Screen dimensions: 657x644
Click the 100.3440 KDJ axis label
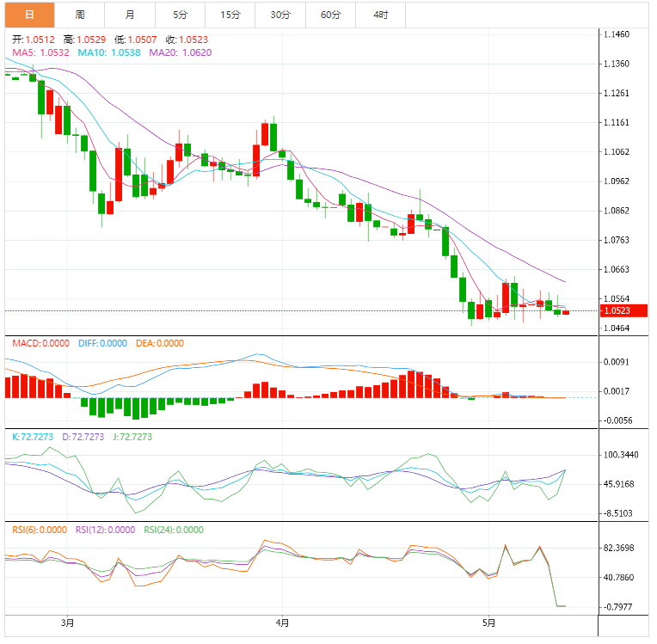point(621,455)
